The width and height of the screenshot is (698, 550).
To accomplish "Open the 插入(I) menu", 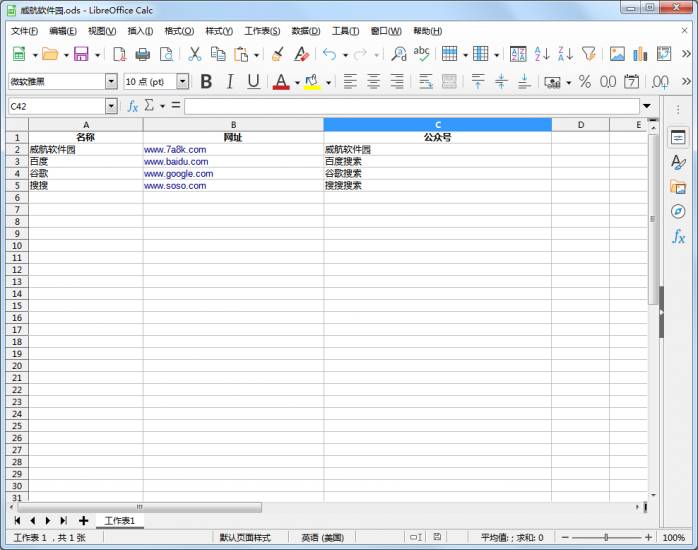I will point(140,31).
